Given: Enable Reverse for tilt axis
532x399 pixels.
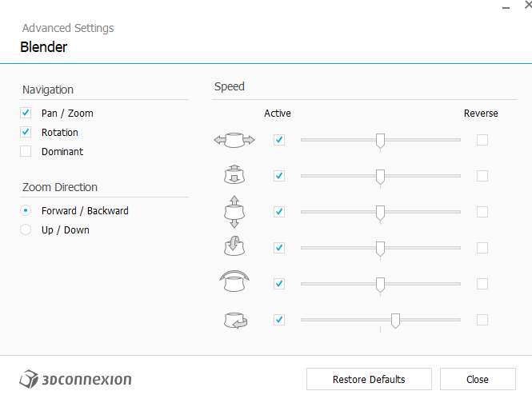Looking at the screenshot, I should pyautogui.click(x=482, y=248).
